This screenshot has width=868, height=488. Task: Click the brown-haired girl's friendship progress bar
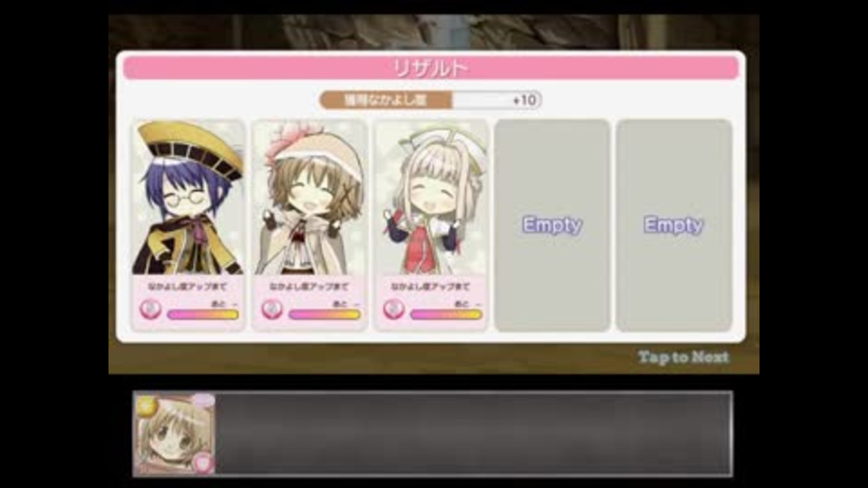pyautogui.click(x=325, y=314)
